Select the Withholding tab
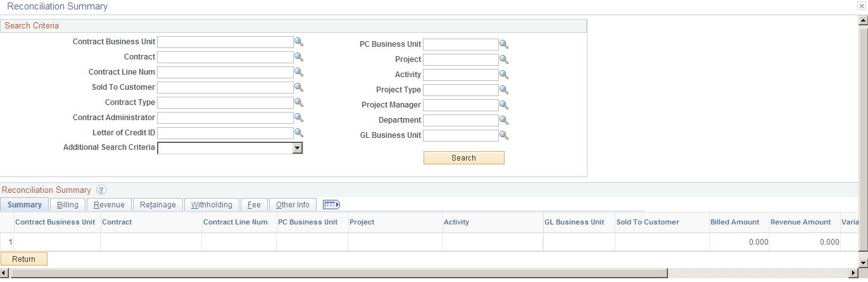Image resolution: width=868 pixels, height=282 pixels. (211, 205)
